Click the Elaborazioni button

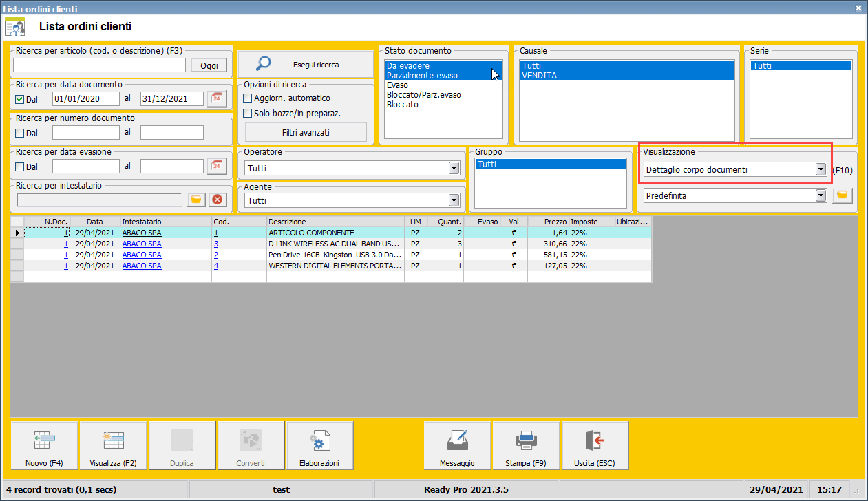point(319,445)
